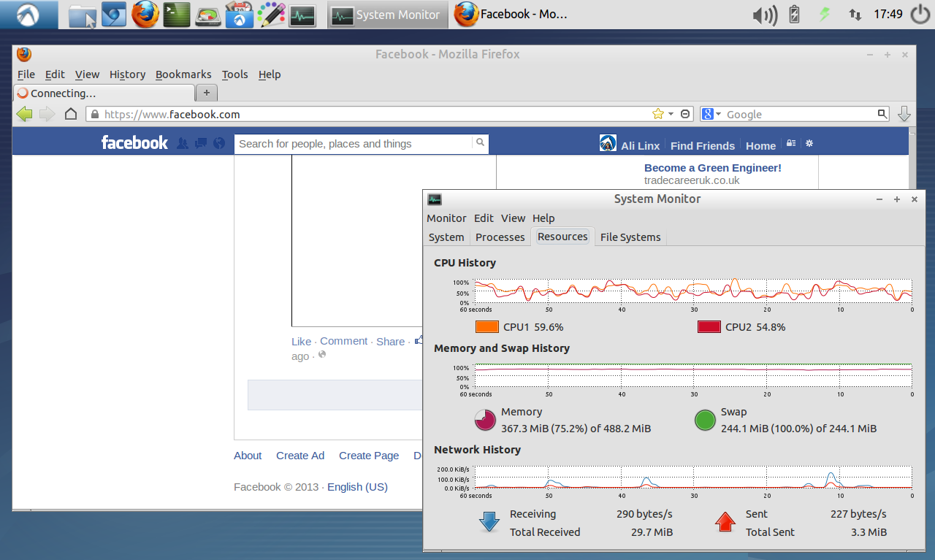The width and height of the screenshot is (935, 560).
Task: Open Facebook account settings gear icon
Action: tap(809, 144)
